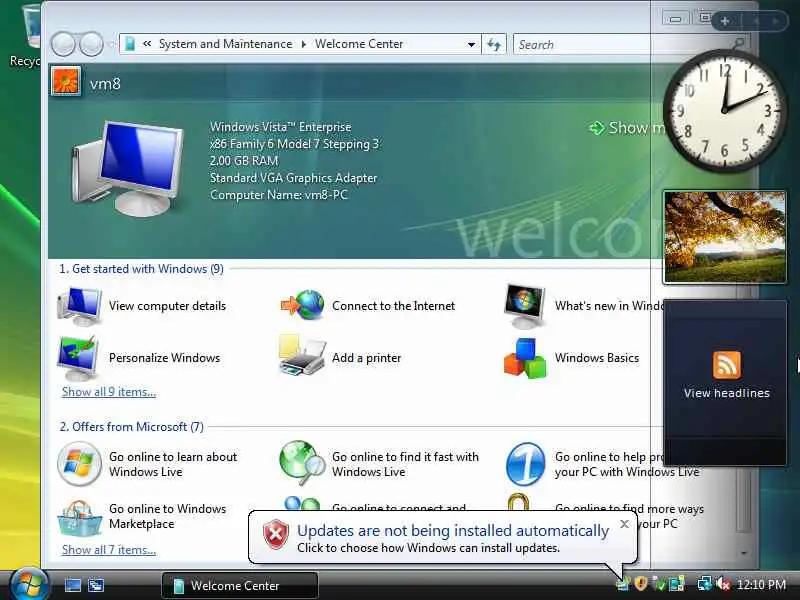This screenshot has width=800, height=600.
Task: Click the Windows Security Alerts shield tray icon
Action: (641, 584)
